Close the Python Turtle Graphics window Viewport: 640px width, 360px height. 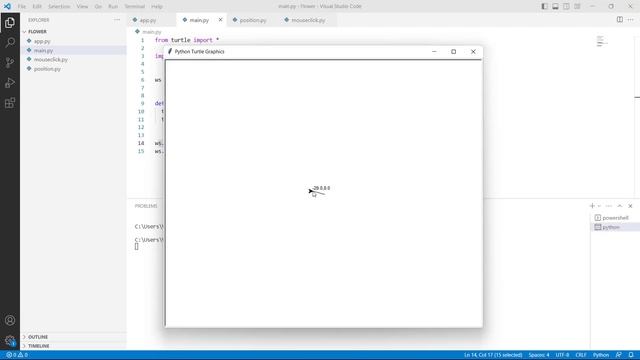(473, 52)
